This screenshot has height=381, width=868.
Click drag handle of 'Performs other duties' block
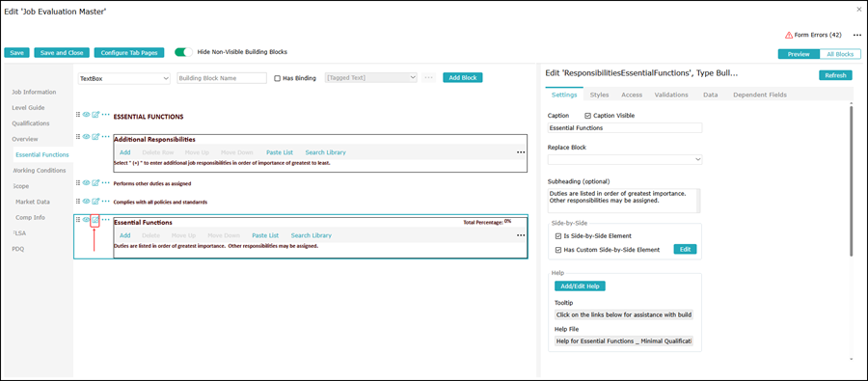pyautogui.click(x=78, y=182)
